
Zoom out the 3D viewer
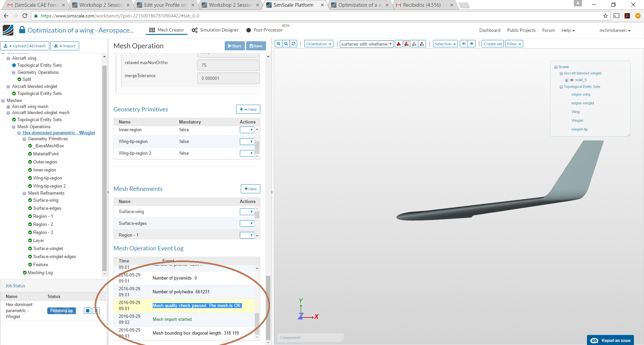tap(286, 44)
